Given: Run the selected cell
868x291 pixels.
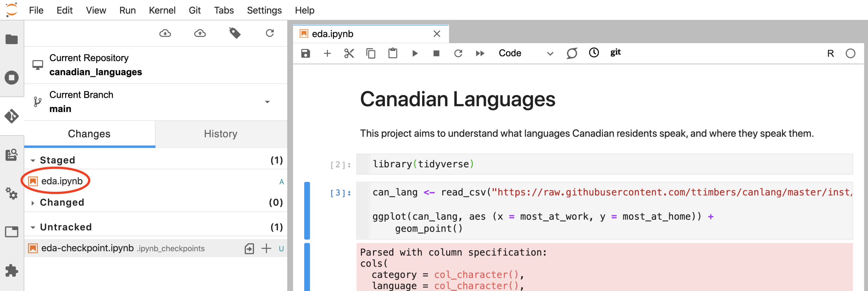Looking at the screenshot, I should pyautogui.click(x=415, y=53).
